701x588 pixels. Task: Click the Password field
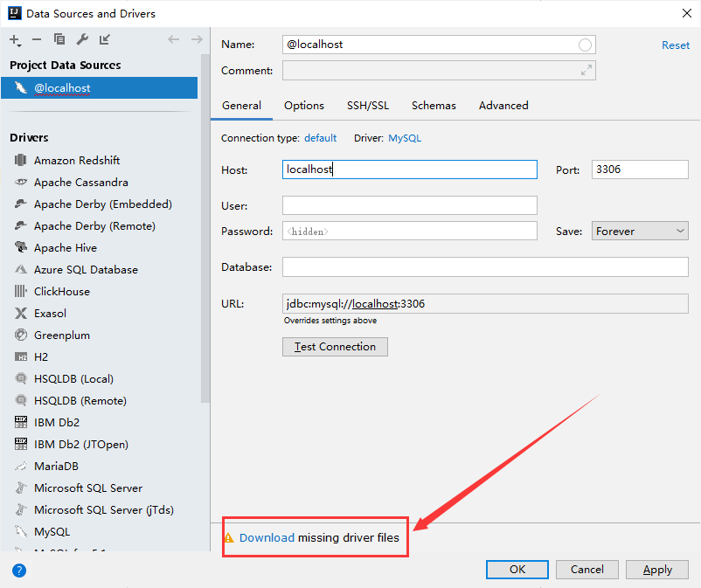click(410, 231)
